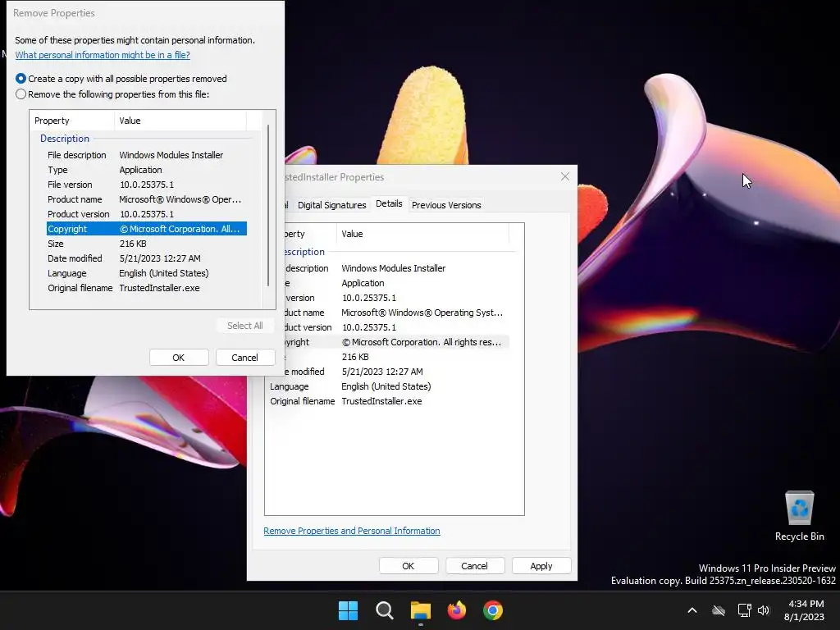
Task: Select 'Remove the following properties from this file'
Action: (112, 94)
